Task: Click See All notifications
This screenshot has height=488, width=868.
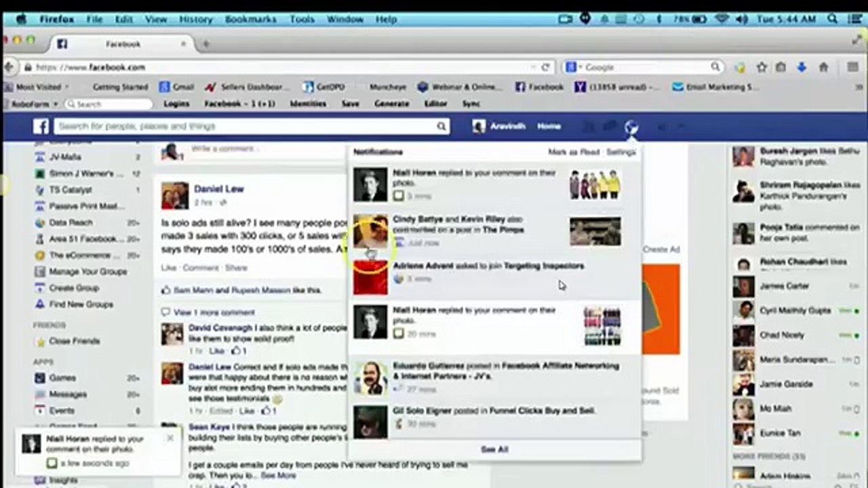Action: (494, 449)
